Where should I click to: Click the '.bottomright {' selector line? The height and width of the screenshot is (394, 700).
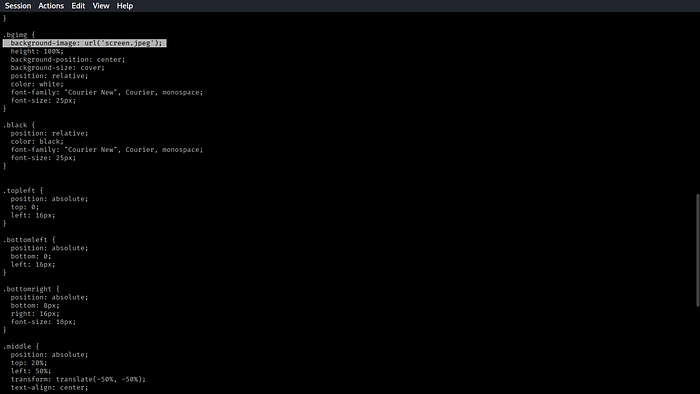31,289
